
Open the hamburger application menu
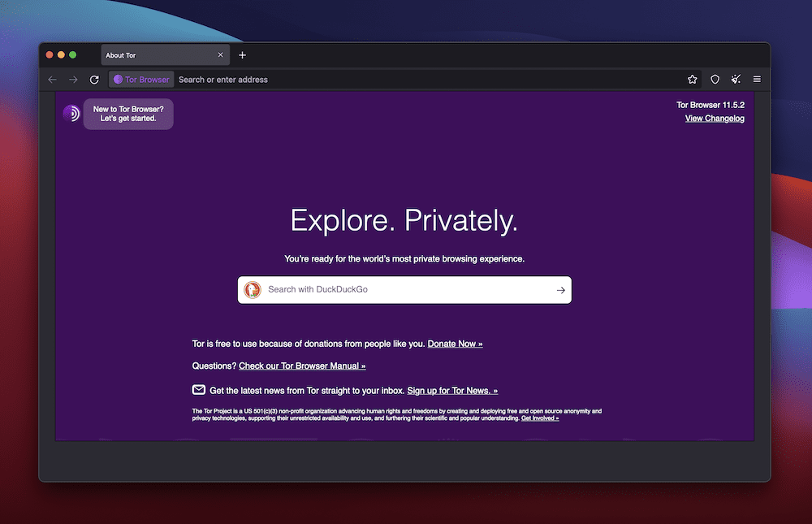[757, 79]
